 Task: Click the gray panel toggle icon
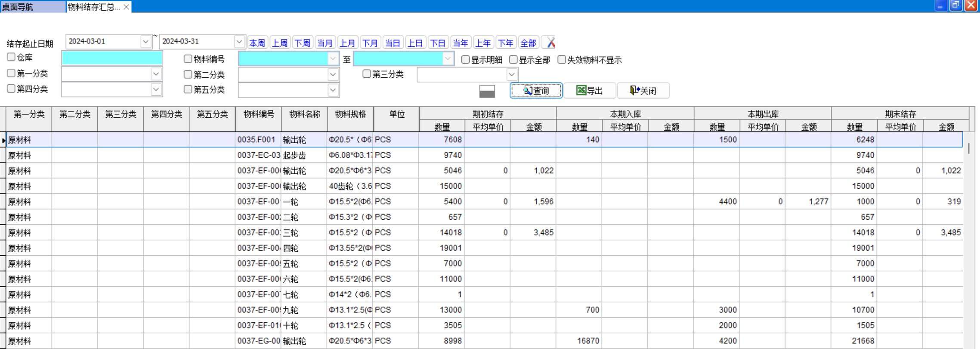487,91
